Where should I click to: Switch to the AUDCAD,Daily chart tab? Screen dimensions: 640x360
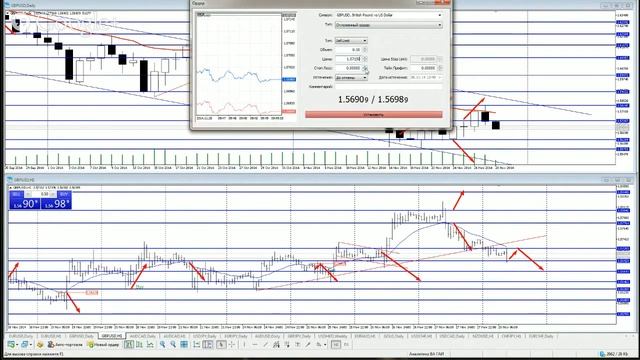142,336
